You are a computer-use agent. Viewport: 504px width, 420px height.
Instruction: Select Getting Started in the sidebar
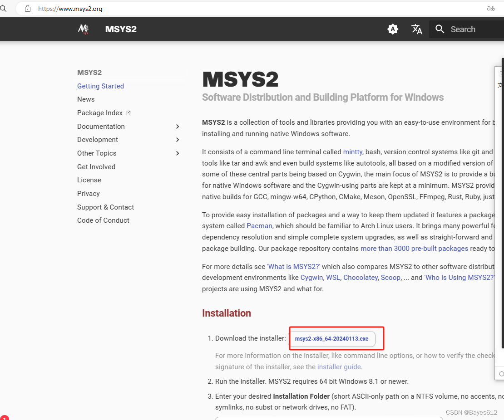pos(100,86)
